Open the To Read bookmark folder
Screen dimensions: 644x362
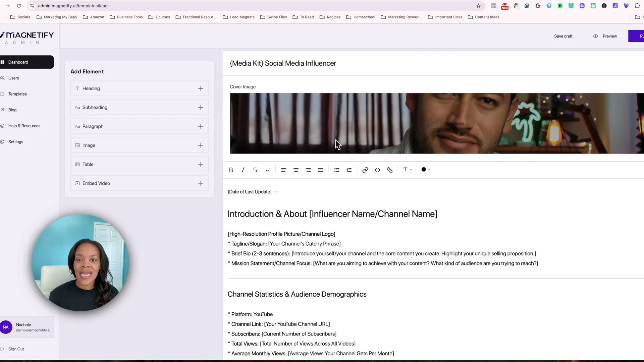[303, 17]
